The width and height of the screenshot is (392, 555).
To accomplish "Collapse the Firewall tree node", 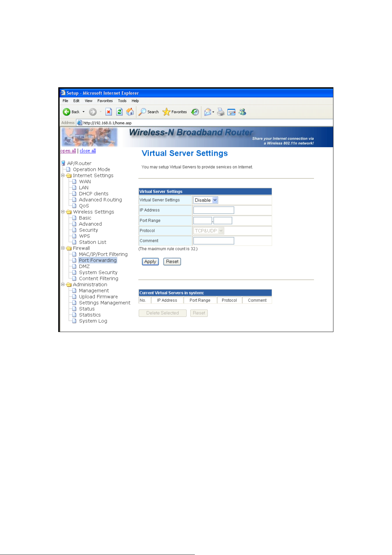I will [x=63, y=248].
